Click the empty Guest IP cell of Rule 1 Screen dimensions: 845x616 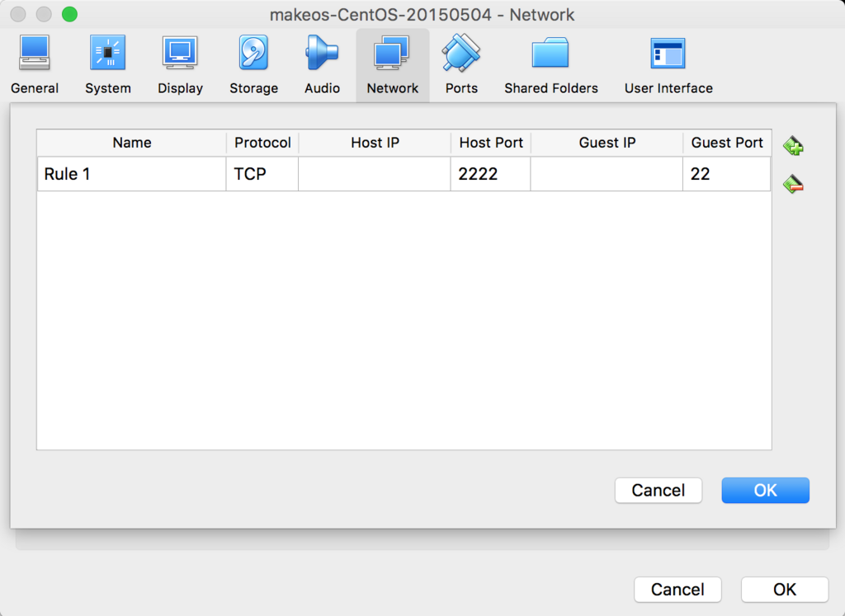pyautogui.click(x=607, y=174)
